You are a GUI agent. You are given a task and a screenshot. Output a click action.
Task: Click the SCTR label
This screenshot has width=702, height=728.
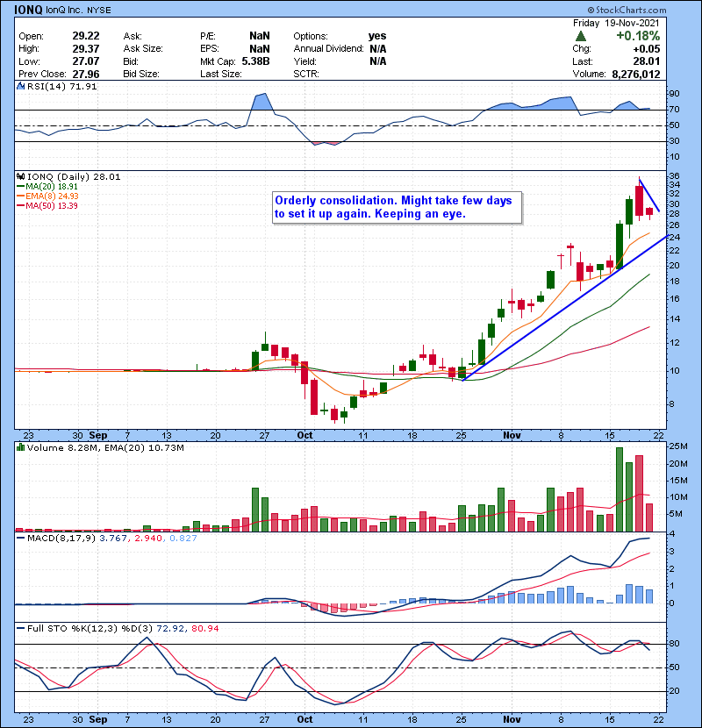306,74
